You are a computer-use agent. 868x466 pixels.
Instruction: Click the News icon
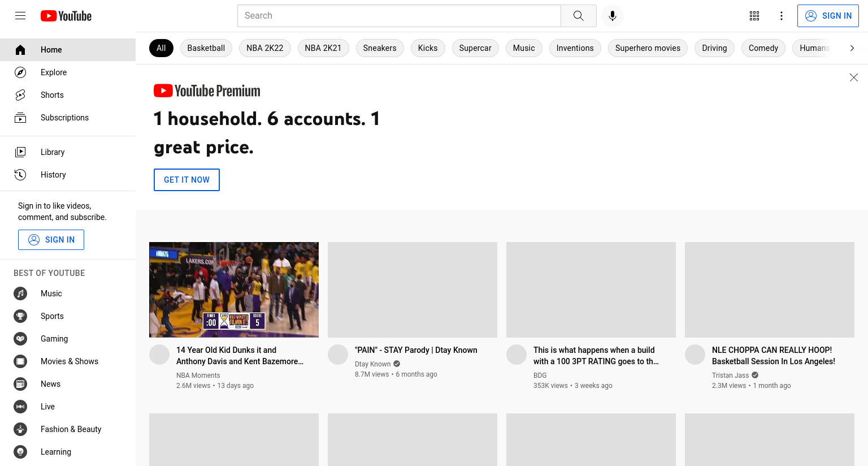20,384
